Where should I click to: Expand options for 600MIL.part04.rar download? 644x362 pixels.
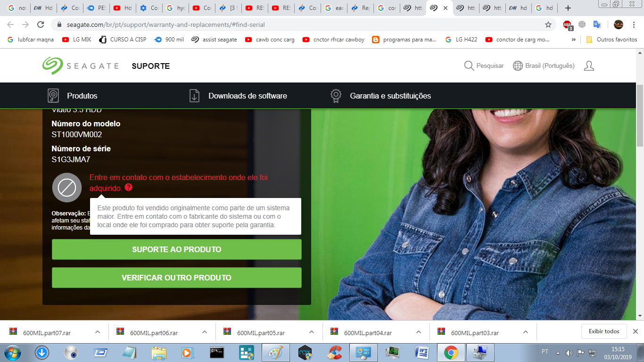tap(419, 332)
